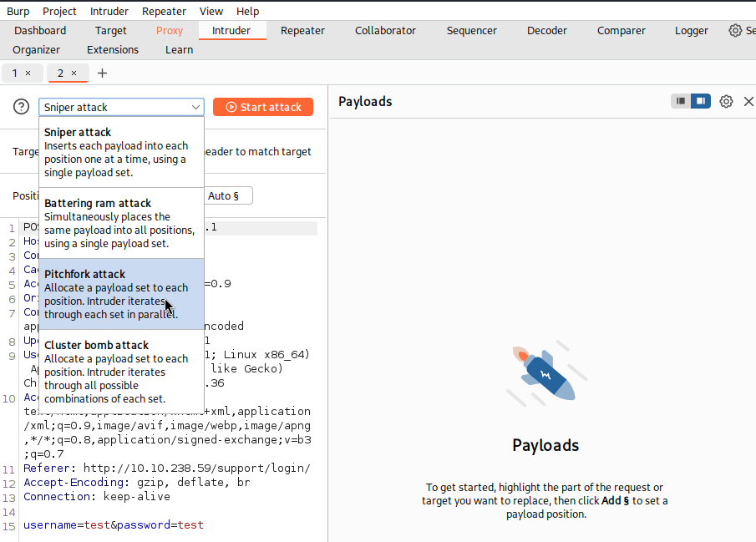Switch to the Dashboard tab

point(40,30)
